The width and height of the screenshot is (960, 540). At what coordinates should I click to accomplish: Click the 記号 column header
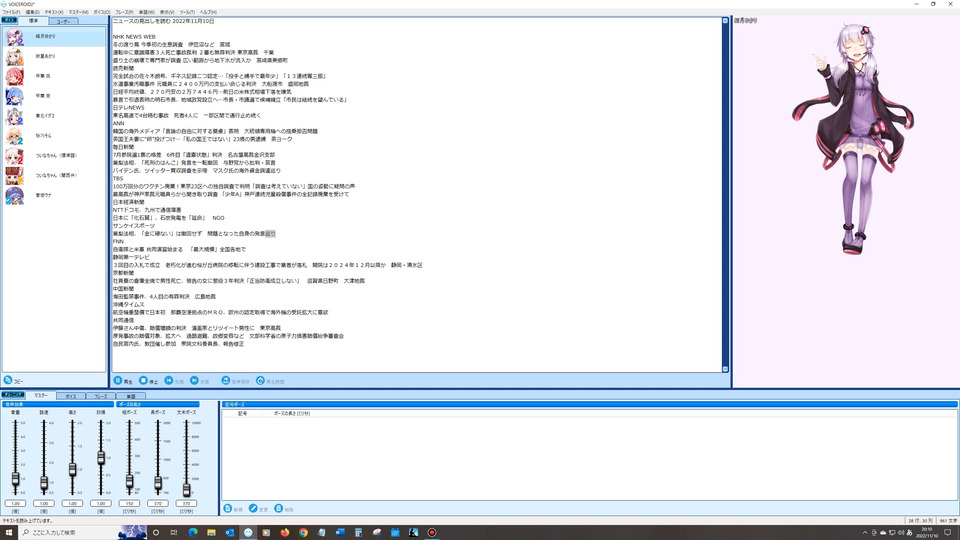(x=242, y=414)
